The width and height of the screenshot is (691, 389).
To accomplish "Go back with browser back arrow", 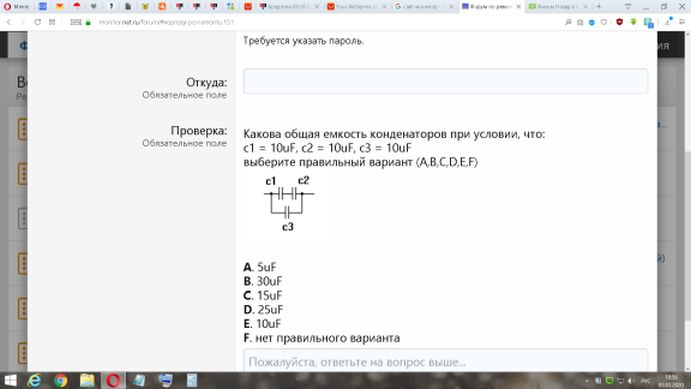I will [x=8, y=22].
